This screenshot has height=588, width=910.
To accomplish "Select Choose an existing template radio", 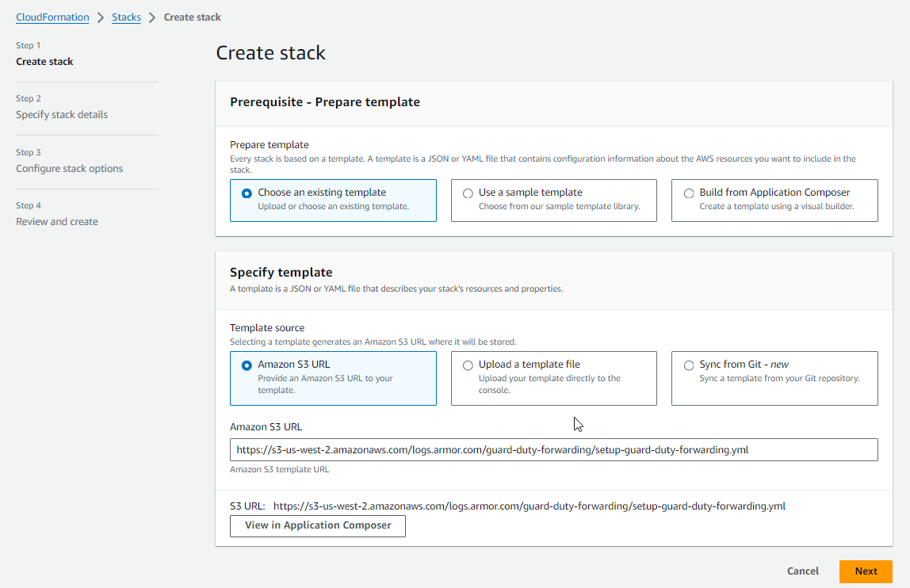I will 247,193.
